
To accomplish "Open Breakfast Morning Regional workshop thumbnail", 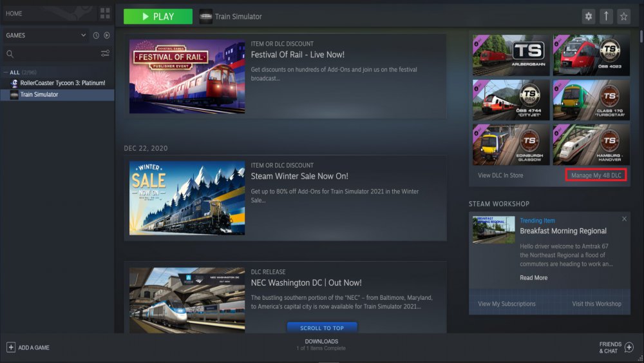I will pyautogui.click(x=493, y=230).
